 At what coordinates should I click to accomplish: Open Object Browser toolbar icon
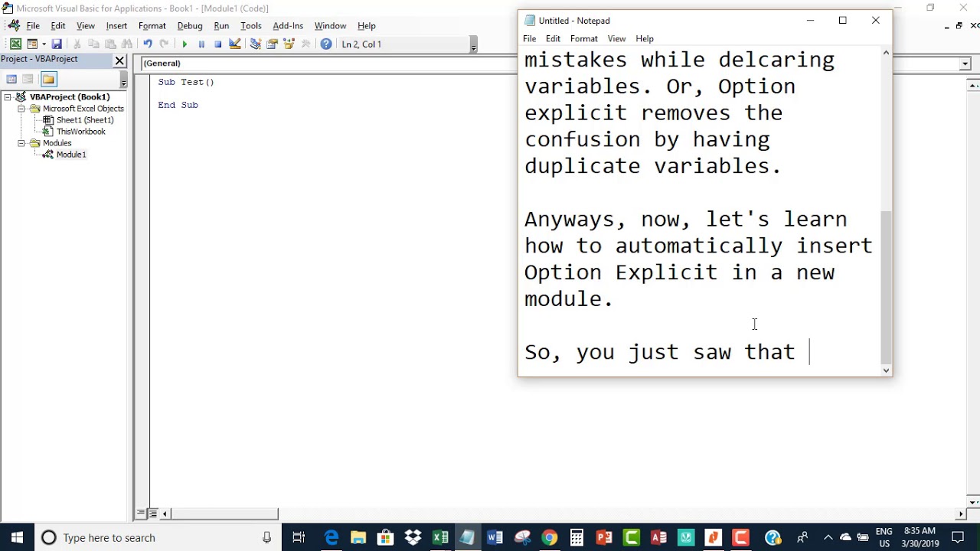coord(289,44)
